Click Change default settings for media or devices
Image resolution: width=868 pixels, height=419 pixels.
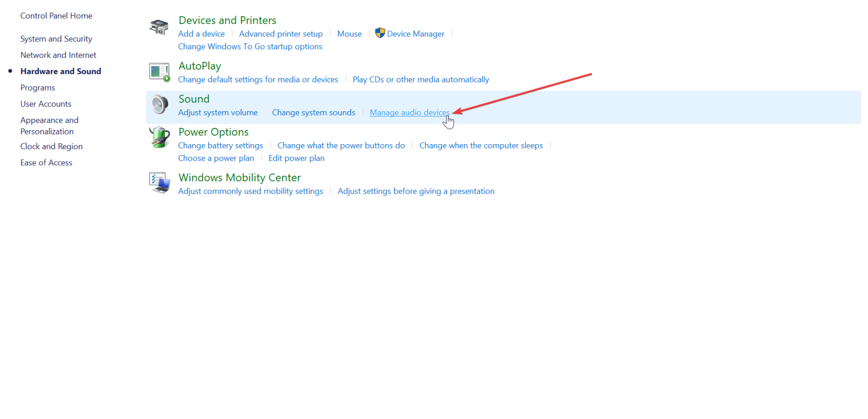258,80
